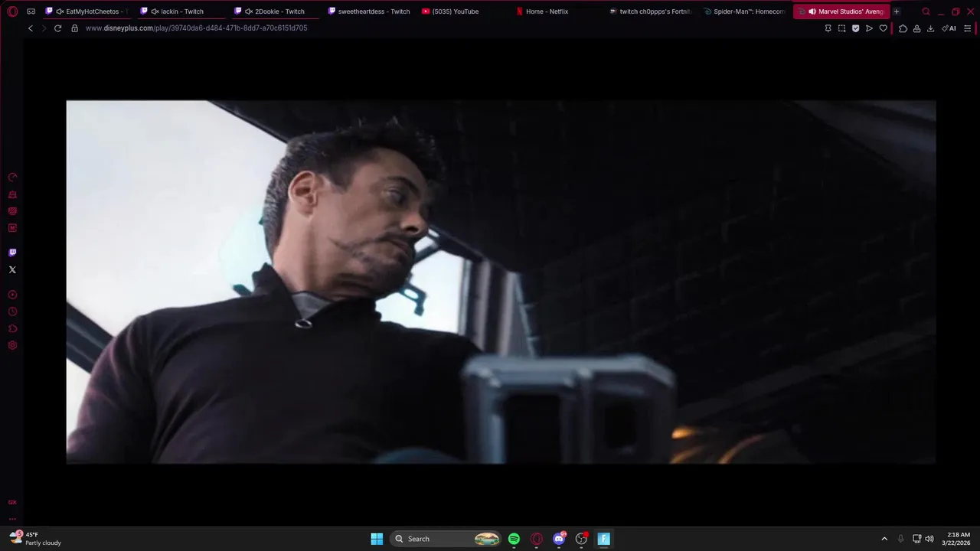Image resolution: width=980 pixels, height=551 pixels.
Task: Mute the Marvel Studios tab speaker icon
Action: (x=812, y=11)
